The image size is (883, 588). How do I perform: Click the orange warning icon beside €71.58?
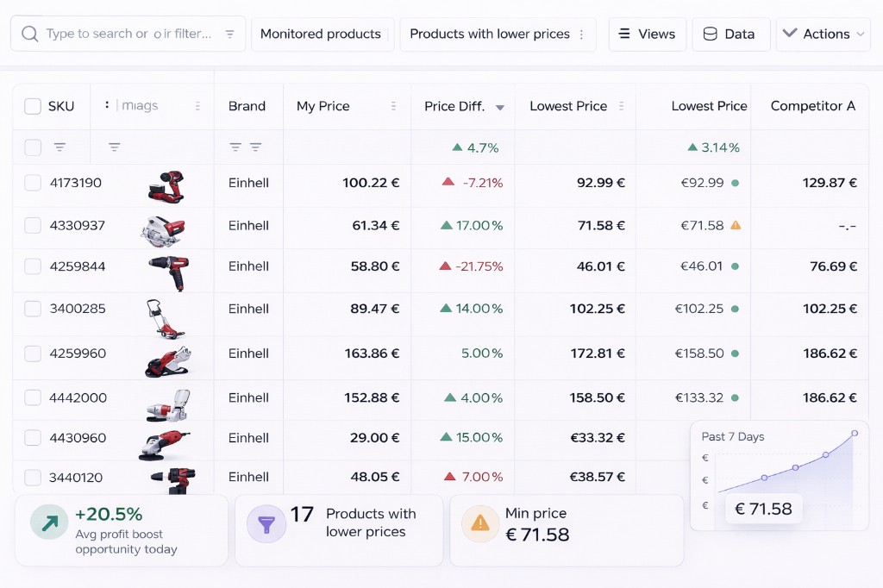[x=736, y=225]
